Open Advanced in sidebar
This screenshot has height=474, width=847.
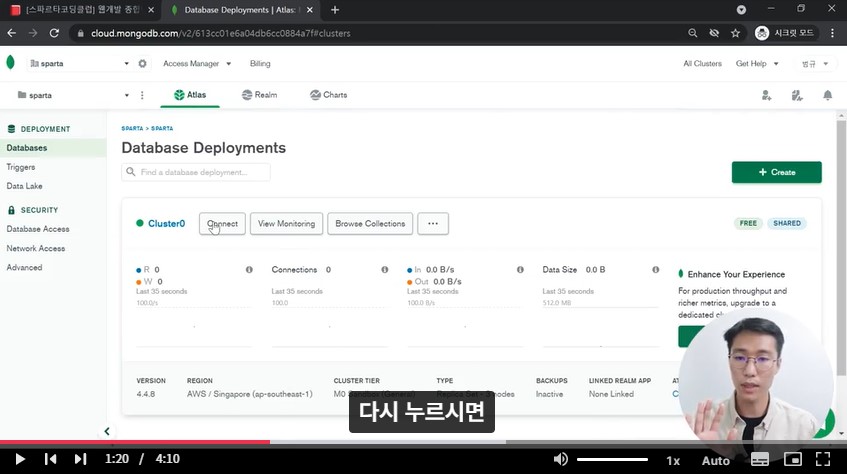[x=24, y=268]
